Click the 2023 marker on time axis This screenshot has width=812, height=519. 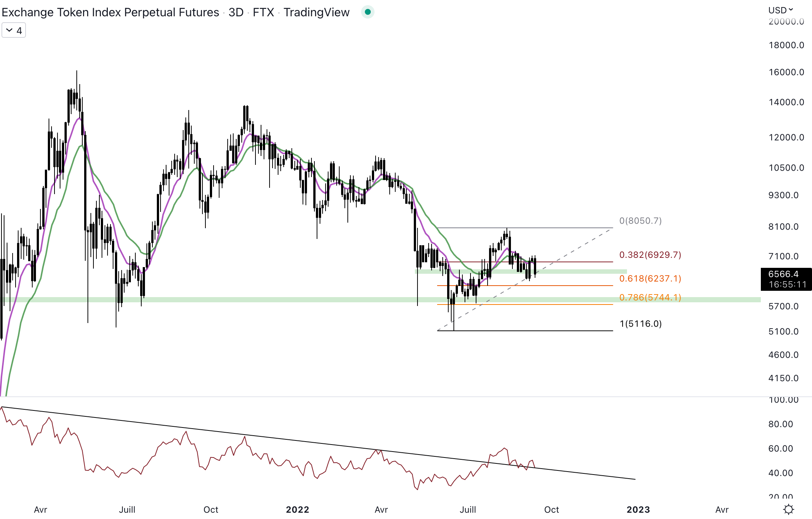click(x=638, y=510)
